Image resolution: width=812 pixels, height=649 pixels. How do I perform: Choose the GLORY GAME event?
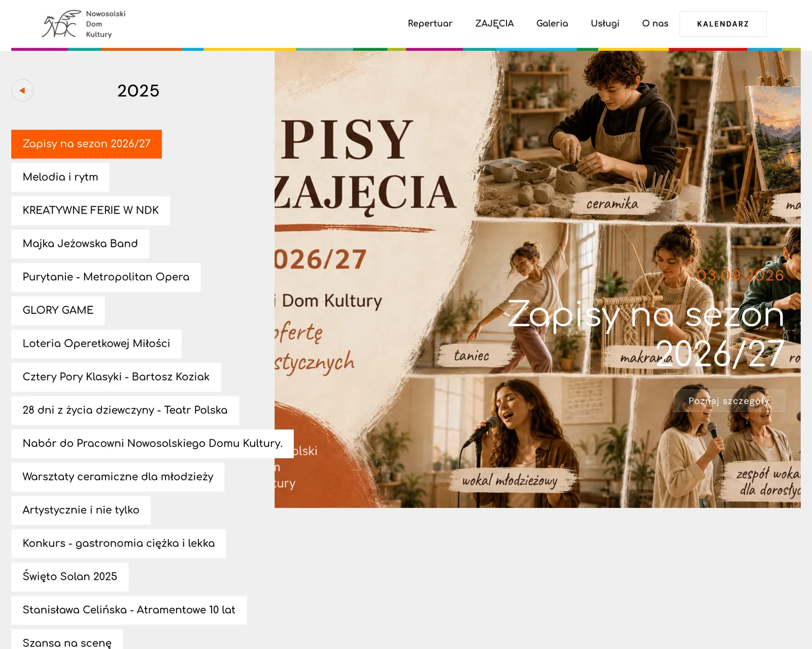58,310
